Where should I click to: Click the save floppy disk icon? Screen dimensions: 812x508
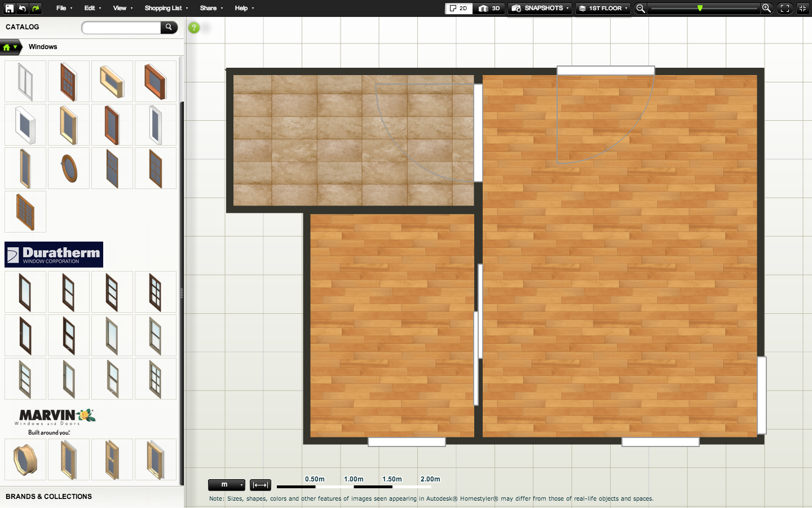click(9, 8)
